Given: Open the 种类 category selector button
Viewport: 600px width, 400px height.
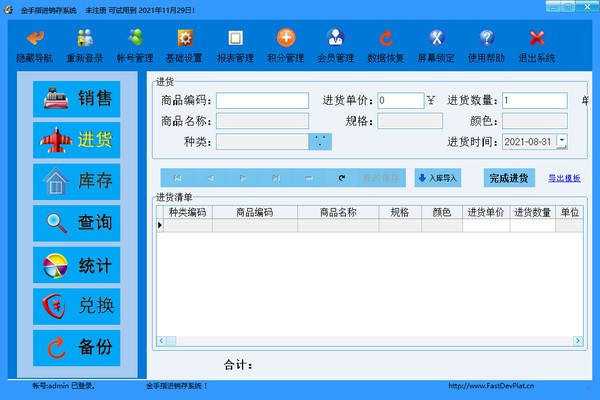Looking at the screenshot, I should [x=319, y=142].
